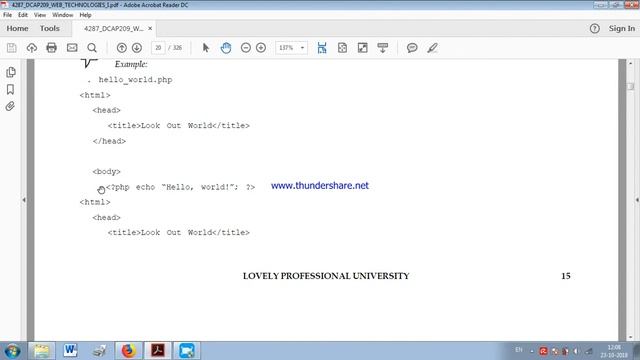
Task: Click the page number '15' in the footer
Action: pos(566,276)
